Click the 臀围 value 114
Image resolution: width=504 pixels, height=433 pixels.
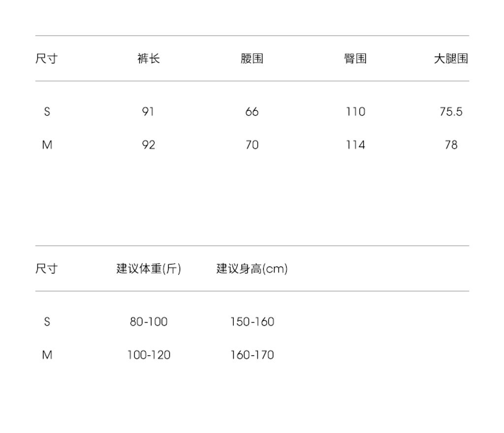355,145
